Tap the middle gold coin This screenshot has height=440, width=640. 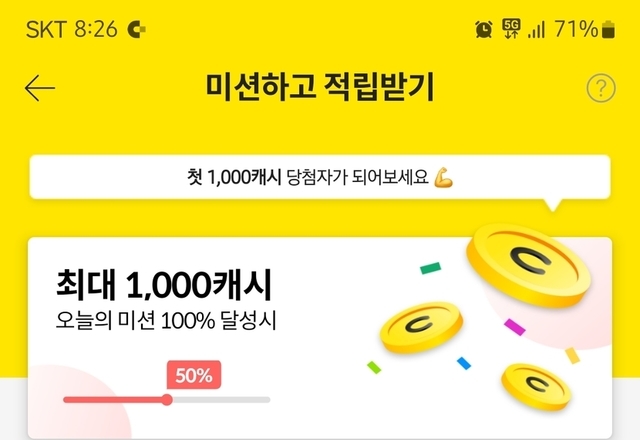pos(420,327)
